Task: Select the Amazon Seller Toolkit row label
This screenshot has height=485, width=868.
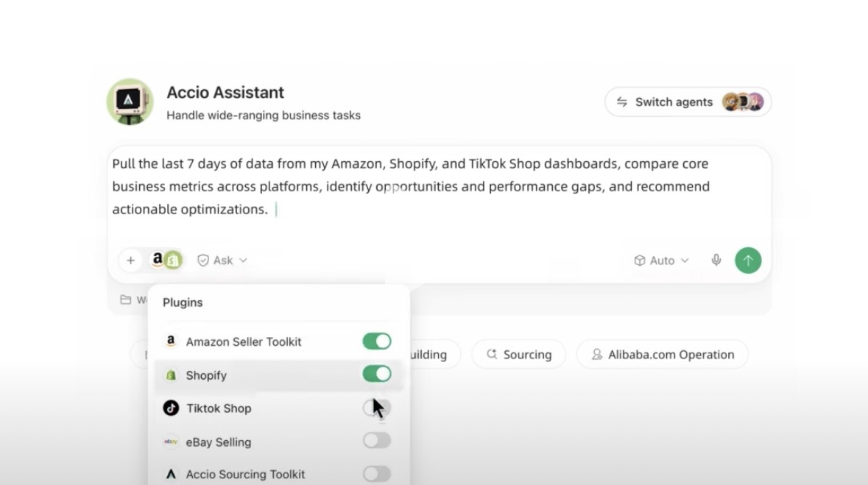Action: tap(244, 341)
